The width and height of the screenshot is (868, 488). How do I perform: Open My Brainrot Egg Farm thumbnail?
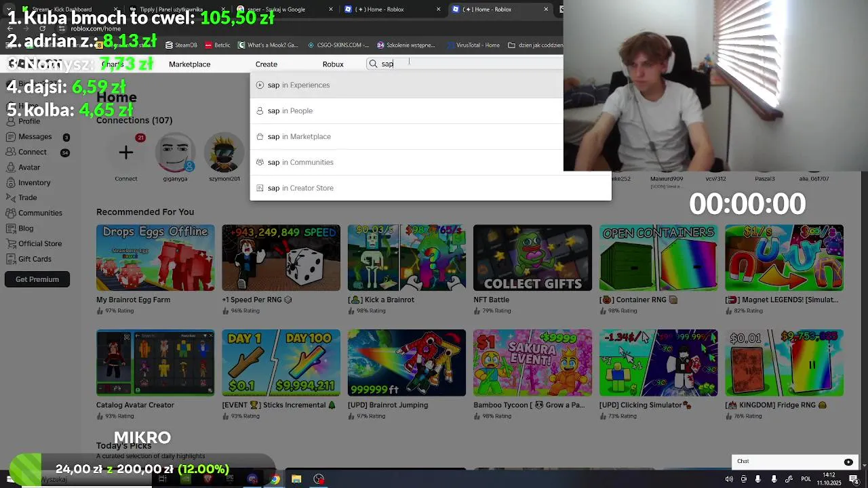tap(155, 258)
